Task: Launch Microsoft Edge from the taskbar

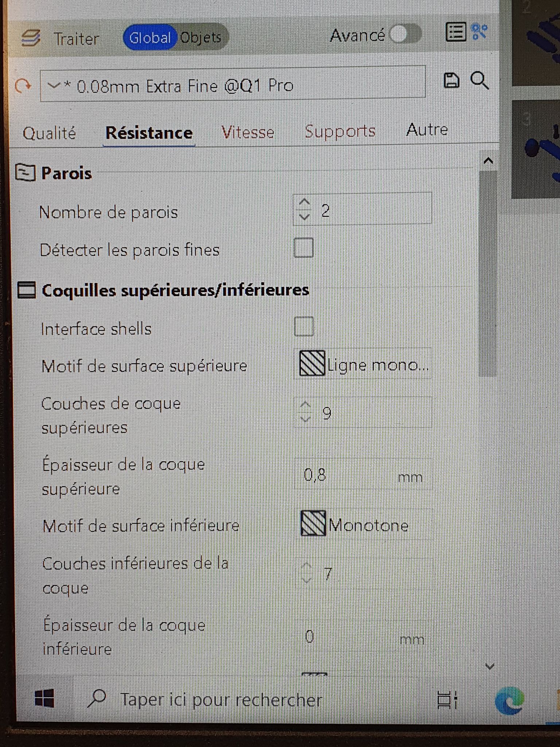Action: (509, 701)
